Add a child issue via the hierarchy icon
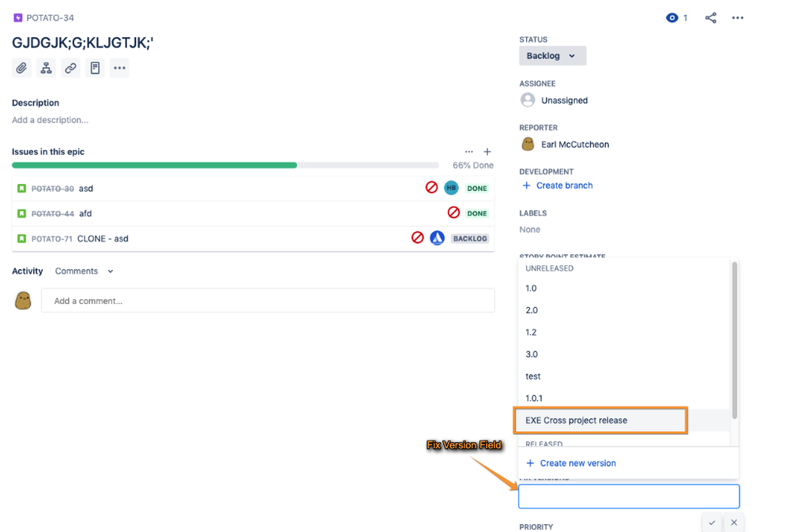Screen dimensions: 789x532 [x=45, y=68]
